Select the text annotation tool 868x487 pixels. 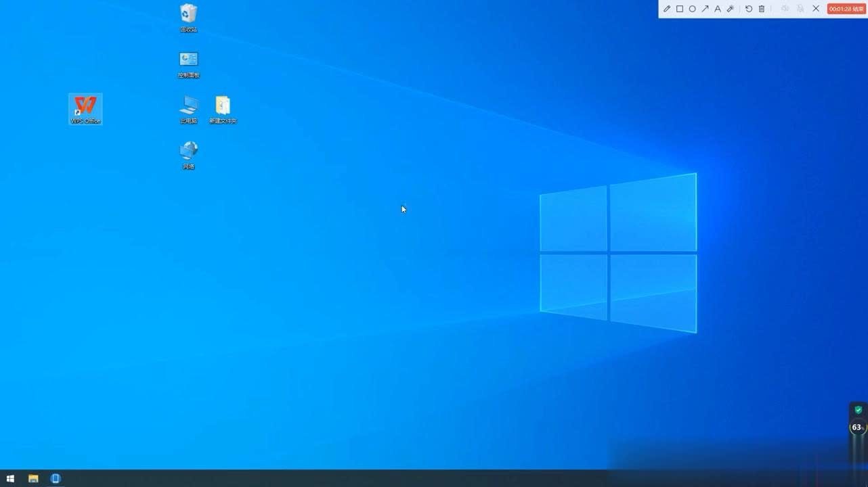pyautogui.click(x=718, y=9)
